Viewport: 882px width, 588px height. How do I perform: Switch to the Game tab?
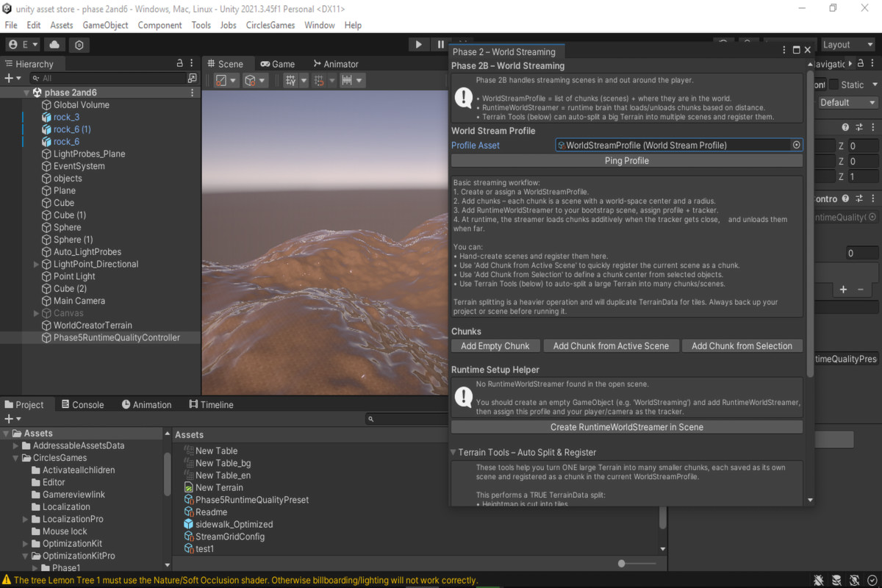click(x=278, y=64)
